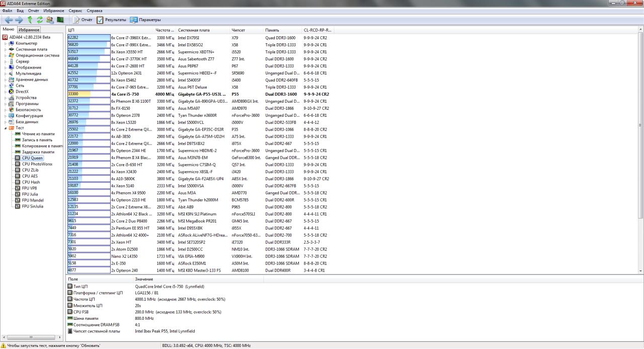Sort by the Чипсет column header
The image size is (644, 349).
(247, 30)
